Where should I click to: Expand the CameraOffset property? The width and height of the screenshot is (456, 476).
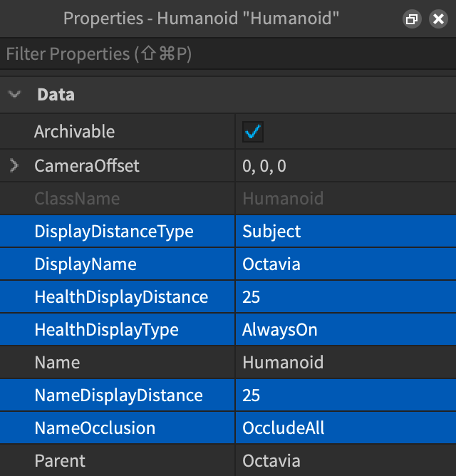pos(14,166)
